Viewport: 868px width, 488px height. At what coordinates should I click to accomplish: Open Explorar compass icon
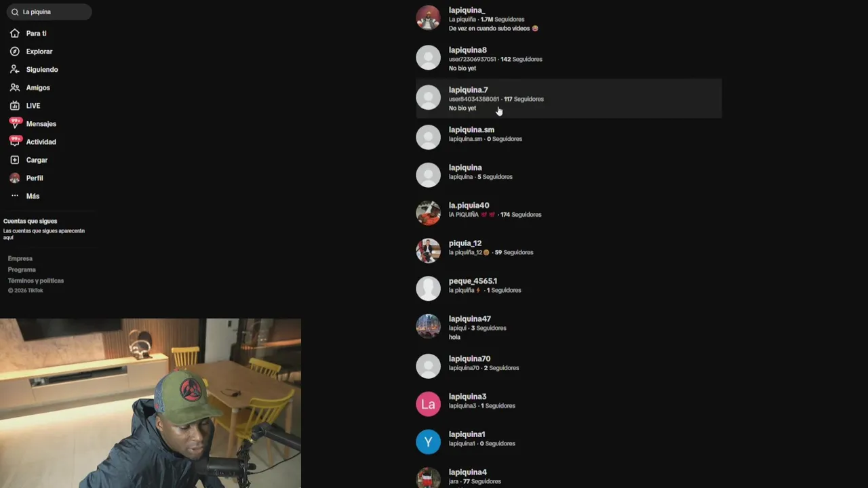15,52
